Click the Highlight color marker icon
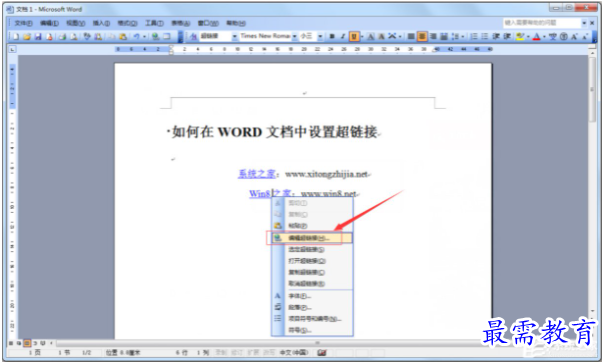This screenshot has height=364, width=604. (520, 37)
